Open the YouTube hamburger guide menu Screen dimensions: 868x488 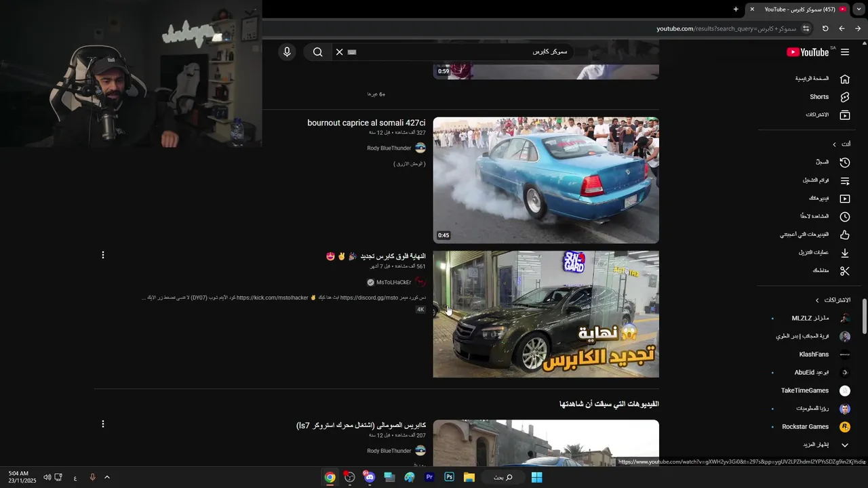tap(844, 52)
